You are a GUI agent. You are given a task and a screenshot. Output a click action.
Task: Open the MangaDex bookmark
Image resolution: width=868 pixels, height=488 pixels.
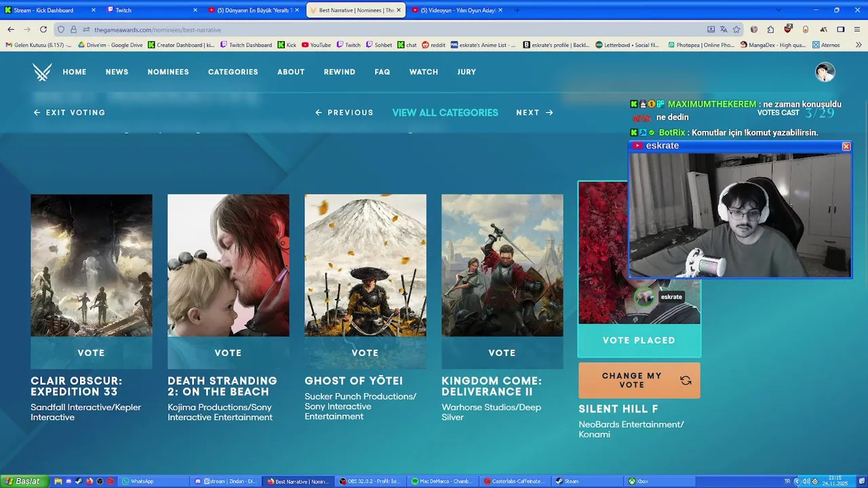click(773, 45)
